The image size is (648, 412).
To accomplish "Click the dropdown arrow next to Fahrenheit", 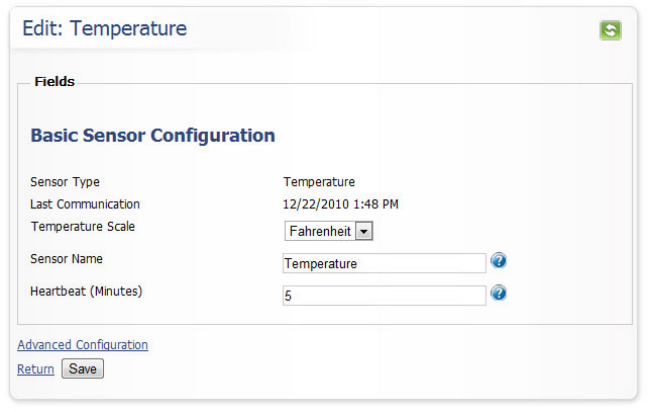I will click(364, 231).
